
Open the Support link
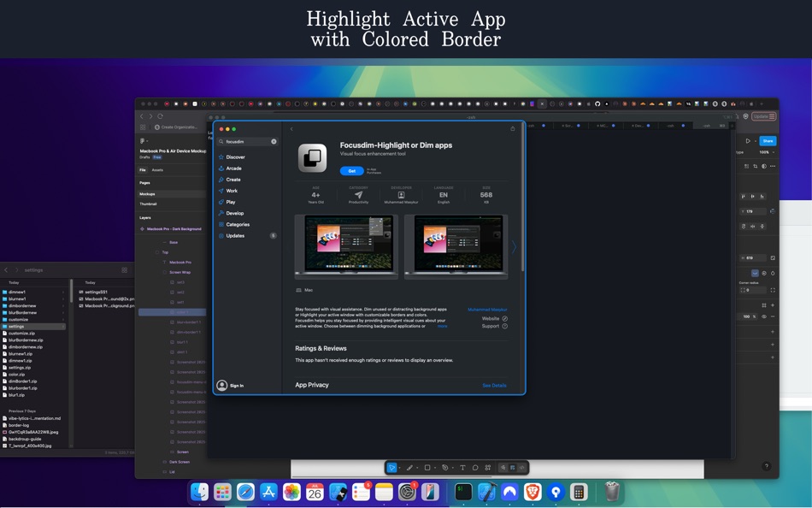(x=495, y=326)
